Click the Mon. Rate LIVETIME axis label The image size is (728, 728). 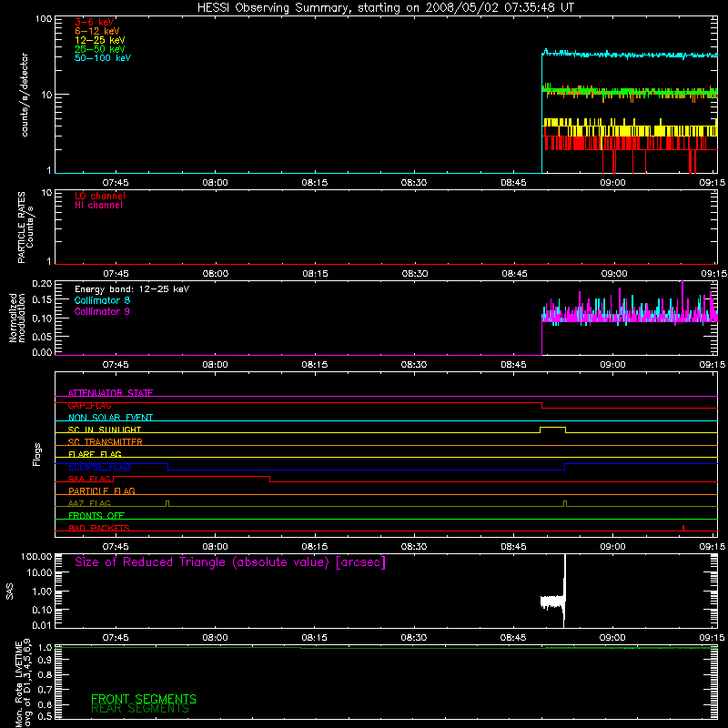pos(23,682)
